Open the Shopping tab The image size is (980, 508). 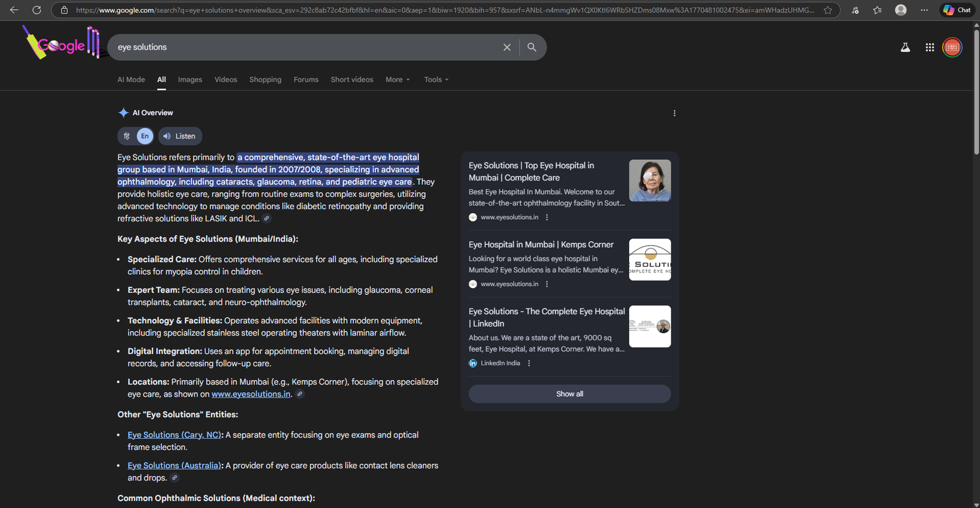265,80
